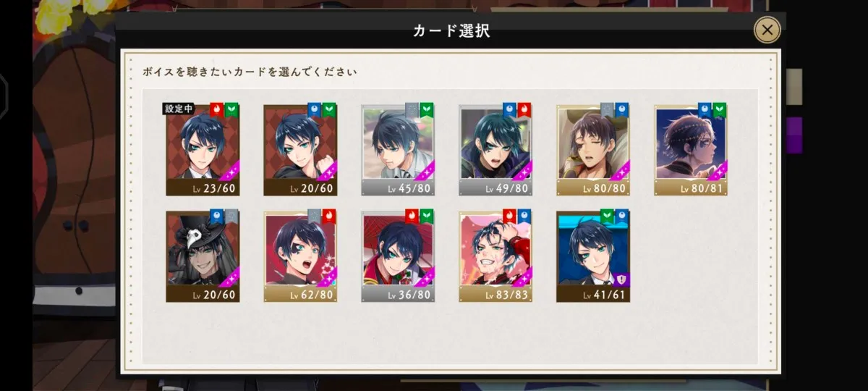Close the card selection dialog
The image size is (868, 391).
tap(767, 30)
